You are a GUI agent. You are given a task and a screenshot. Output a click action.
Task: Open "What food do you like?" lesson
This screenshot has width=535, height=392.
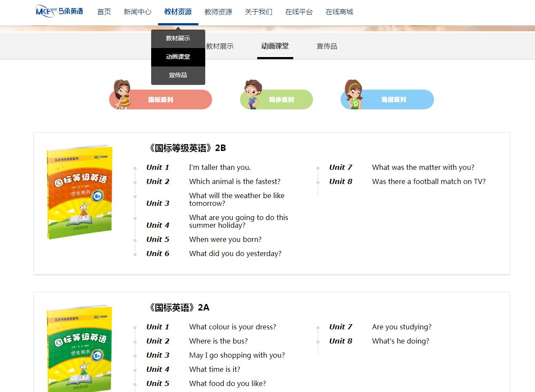(228, 384)
